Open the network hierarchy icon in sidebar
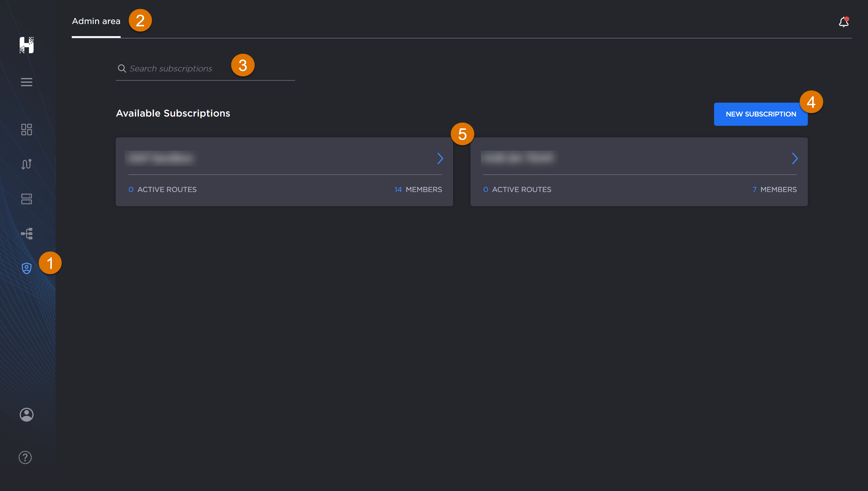Viewport: 868px width, 491px height. [26, 233]
